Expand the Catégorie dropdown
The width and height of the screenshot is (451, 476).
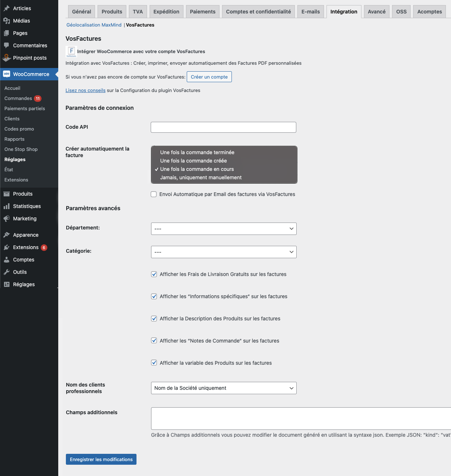[x=223, y=252]
